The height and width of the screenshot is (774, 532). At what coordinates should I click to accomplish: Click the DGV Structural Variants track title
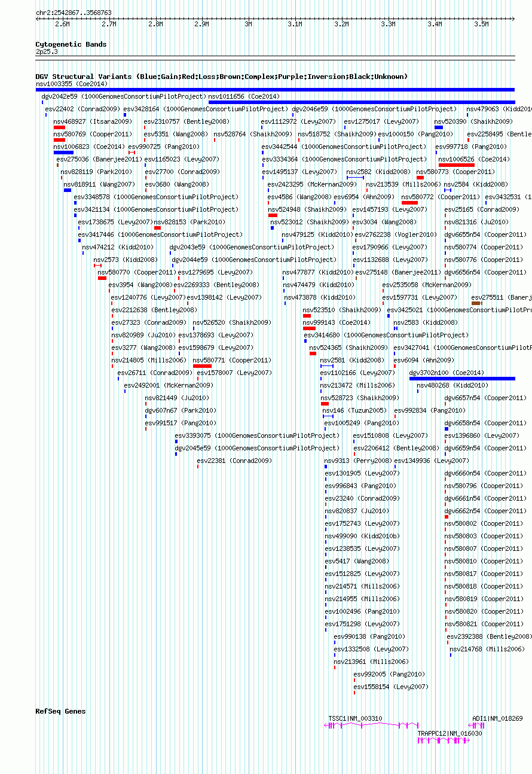click(x=222, y=77)
